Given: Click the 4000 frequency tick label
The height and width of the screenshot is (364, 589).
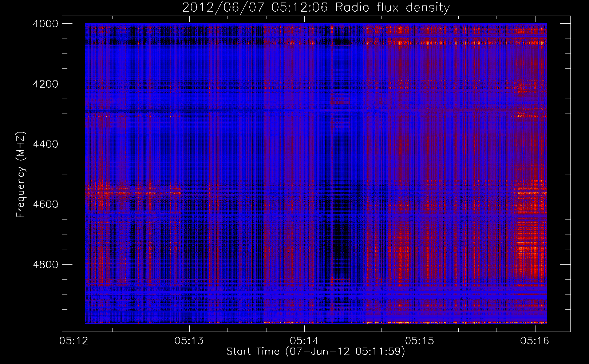Looking at the screenshot, I should (46, 24).
